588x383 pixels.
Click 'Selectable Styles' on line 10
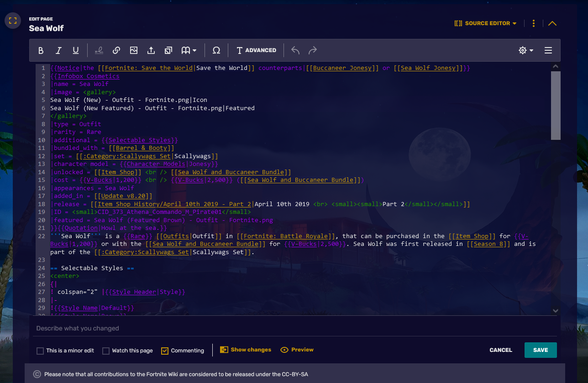coord(140,140)
